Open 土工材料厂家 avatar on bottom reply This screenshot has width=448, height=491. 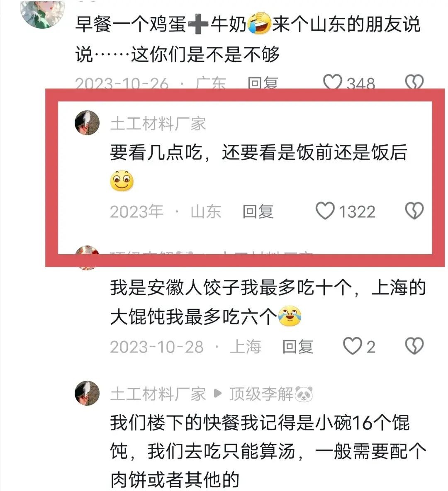87,393
